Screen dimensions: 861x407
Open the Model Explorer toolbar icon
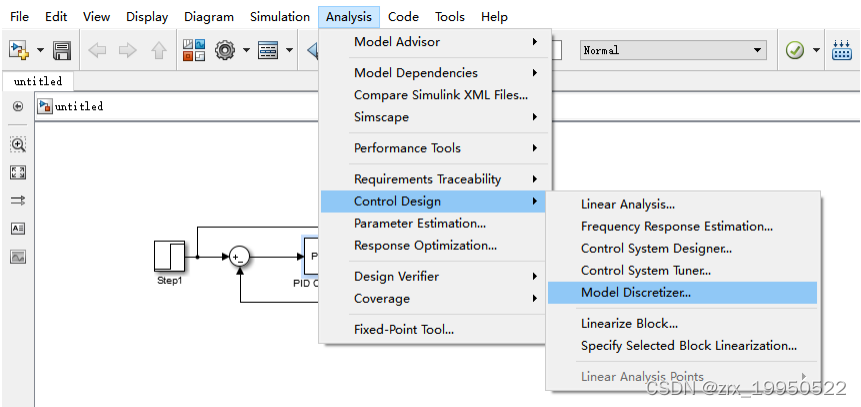(x=268, y=51)
